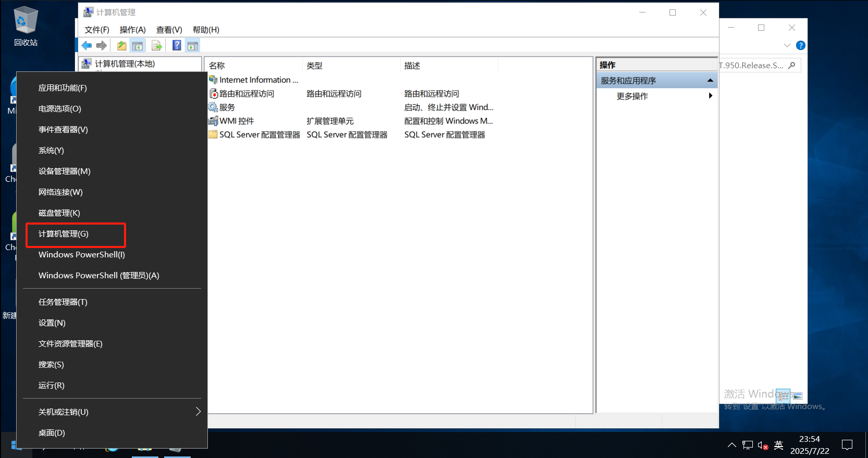Choose 搜索(S) in context menu
868x458 pixels.
[x=112, y=364]
